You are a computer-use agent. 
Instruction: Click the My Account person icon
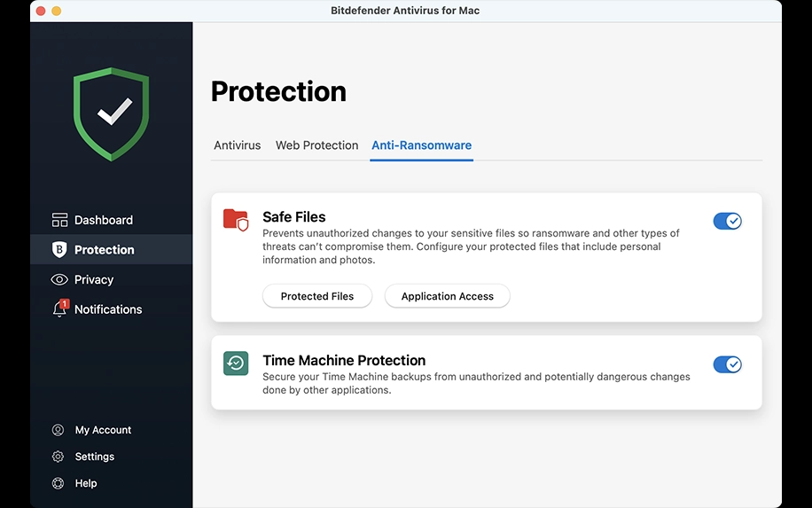(58, 430)
